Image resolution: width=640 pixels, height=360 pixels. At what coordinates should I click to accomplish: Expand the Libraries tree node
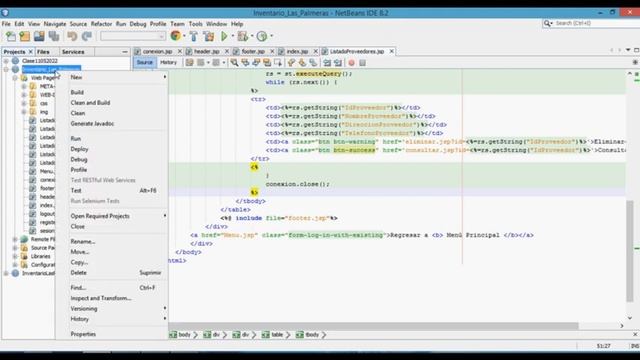pos(15,256)
